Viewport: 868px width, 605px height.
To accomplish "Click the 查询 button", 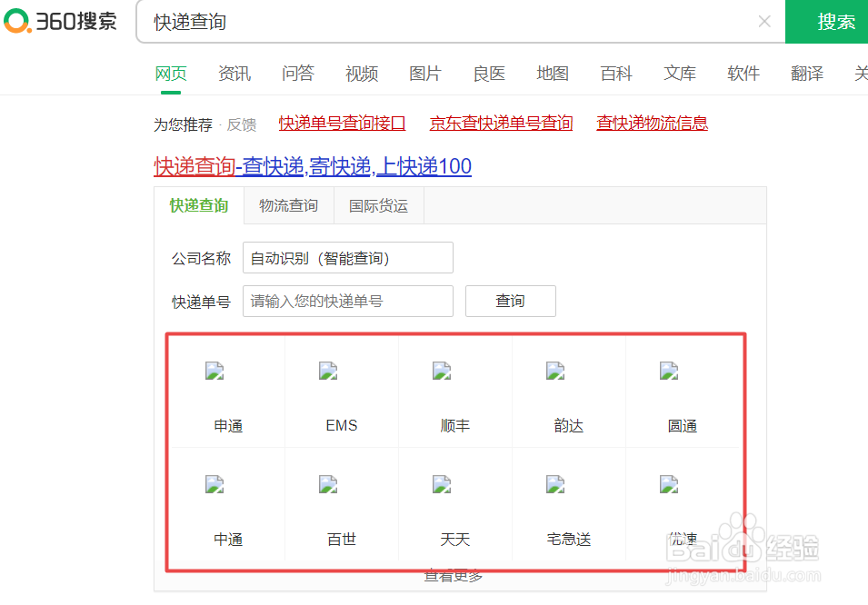I will point(511,301).
